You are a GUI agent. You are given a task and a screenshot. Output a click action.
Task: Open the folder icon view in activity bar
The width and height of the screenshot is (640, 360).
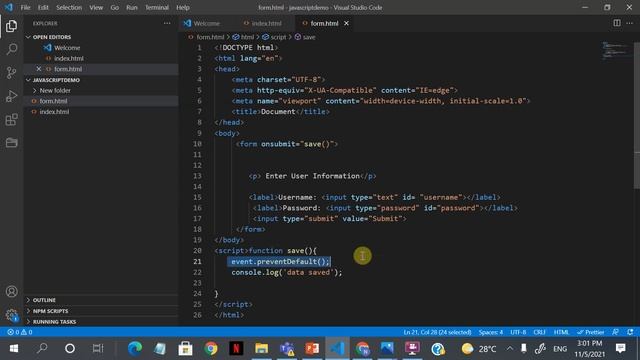(11, 142)
